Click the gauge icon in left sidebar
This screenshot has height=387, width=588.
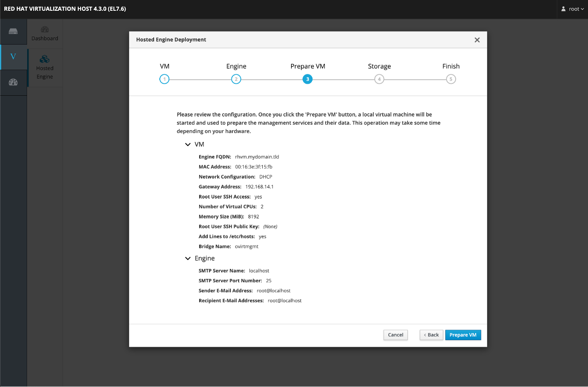click(x=13, y=82)
